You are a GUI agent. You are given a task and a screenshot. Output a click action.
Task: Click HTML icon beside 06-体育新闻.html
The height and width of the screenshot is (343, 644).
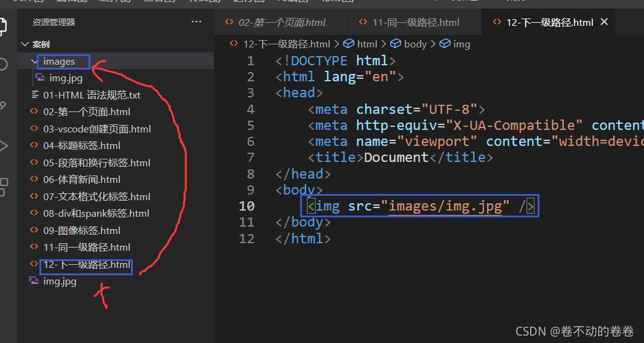34,179
